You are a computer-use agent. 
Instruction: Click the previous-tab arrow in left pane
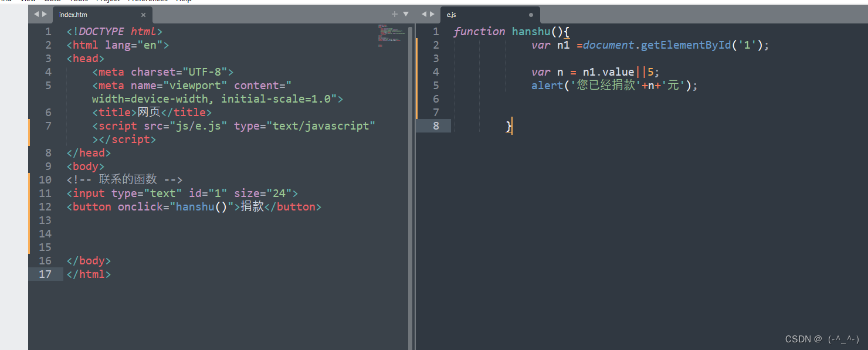(x=36, y=14)
